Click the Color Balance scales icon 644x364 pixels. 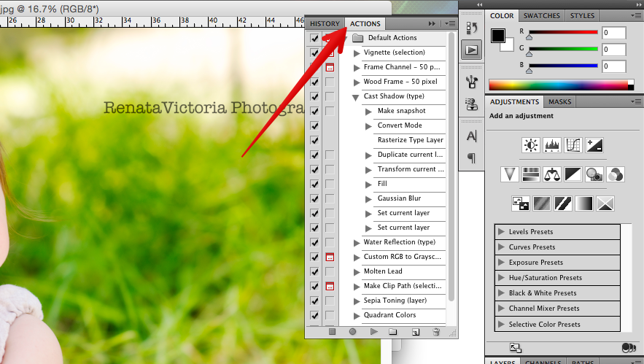point(551,174)
